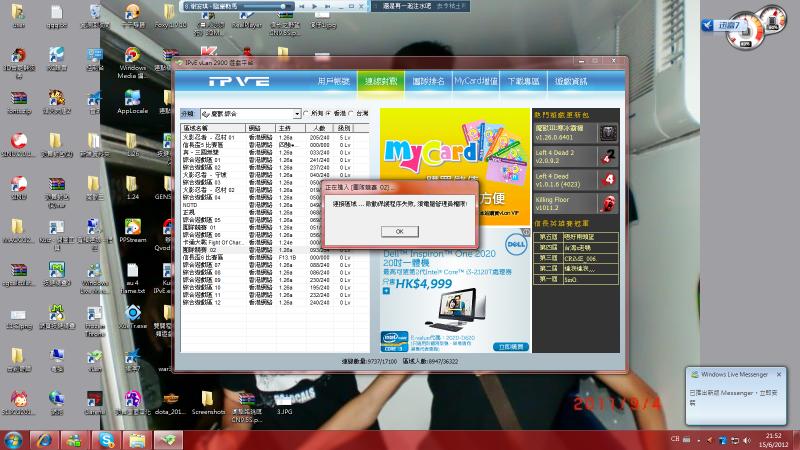This screenshot has width=800, height=450.
Task: Click the Dell logo in the ad
Action: [515, 244]
